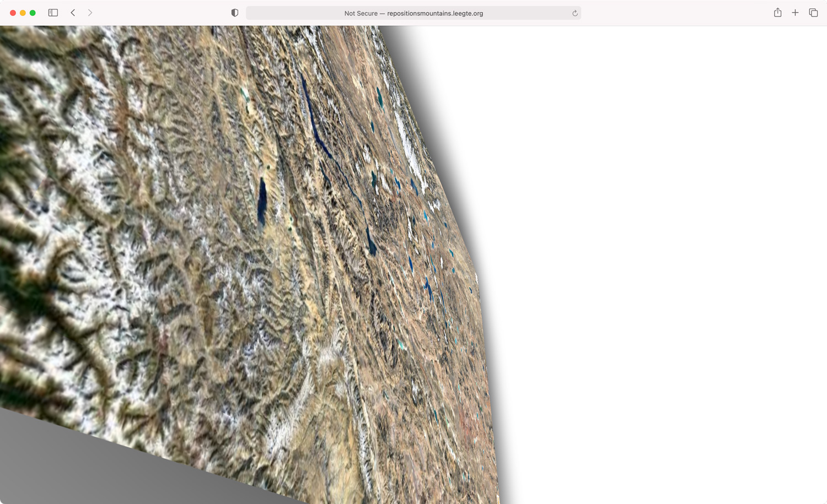
Task: Close the Safari window
Action: pyautogui.click(x=13, y=13)
